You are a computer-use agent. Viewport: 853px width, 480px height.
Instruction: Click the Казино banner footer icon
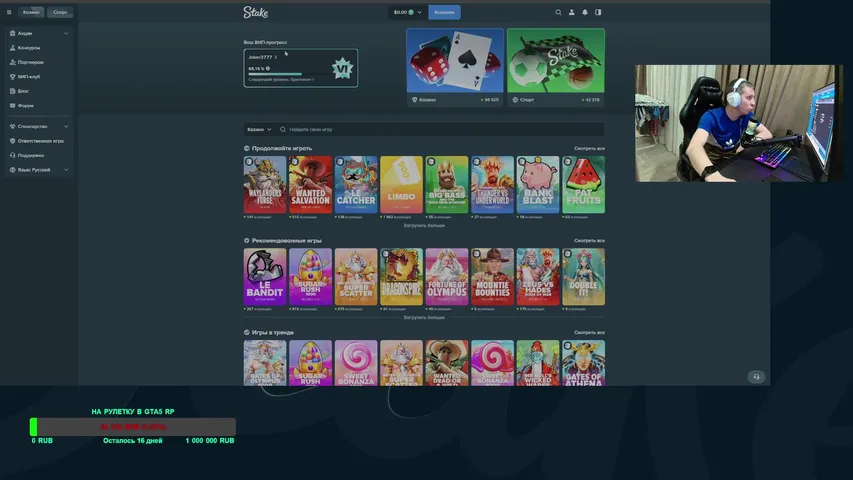[415, 100]
